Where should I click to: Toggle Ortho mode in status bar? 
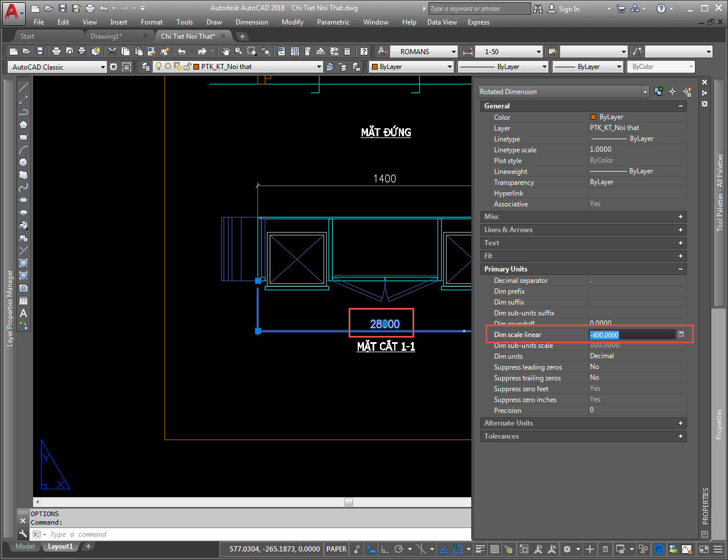[x=385, y=549]
